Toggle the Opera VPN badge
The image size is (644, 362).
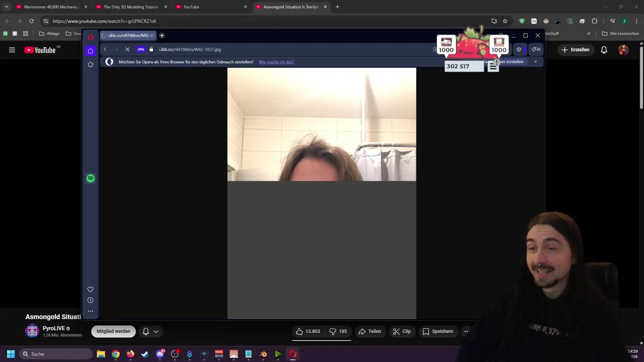click(x=141, y=49)
